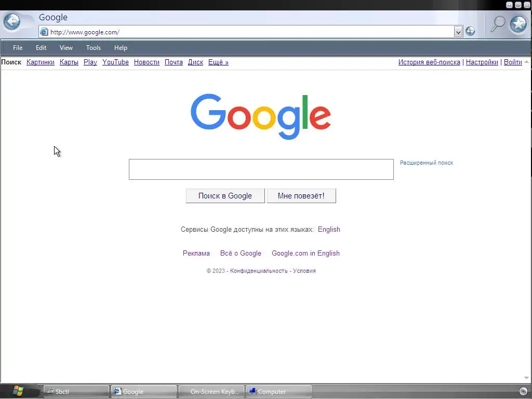Maximize or restore the browser window
This screenshot has width=532, height=399.
pos(518,5)
